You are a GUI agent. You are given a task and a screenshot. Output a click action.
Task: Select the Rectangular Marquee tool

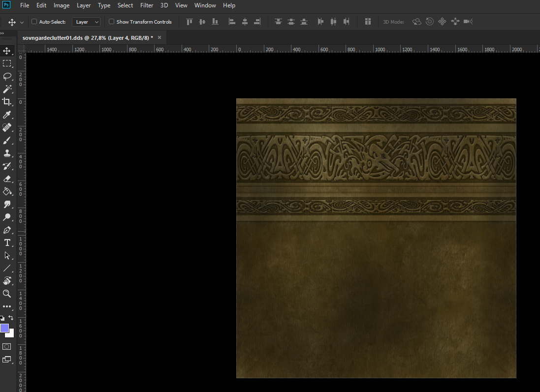click(x=7, y=63)
